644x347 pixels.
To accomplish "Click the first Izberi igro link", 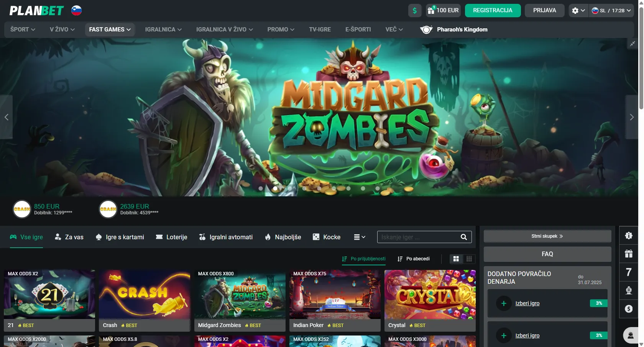I will coord(527,303).
